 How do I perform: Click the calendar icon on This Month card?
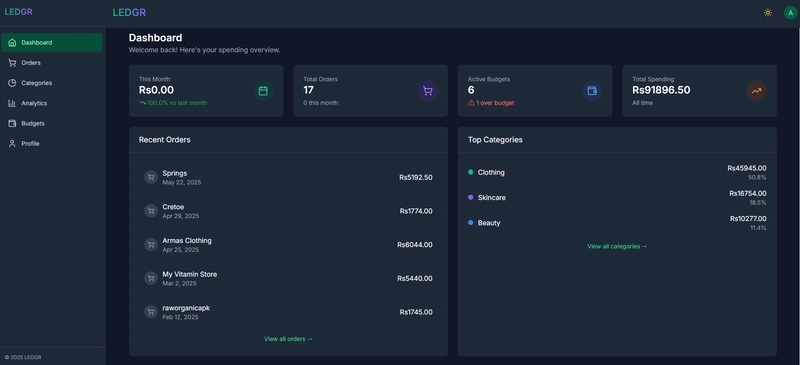[x=263, y=91]
